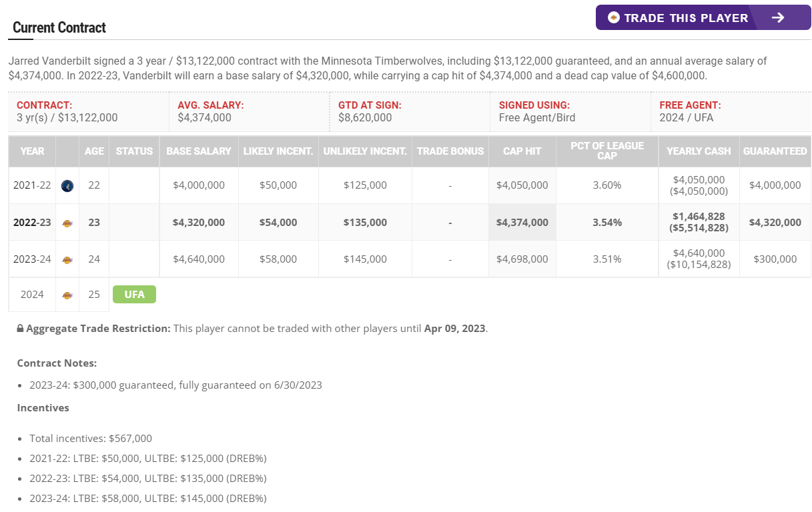Click the Yearly Cash column header
This screenshot has width=812, height=512.
(699, 151)
